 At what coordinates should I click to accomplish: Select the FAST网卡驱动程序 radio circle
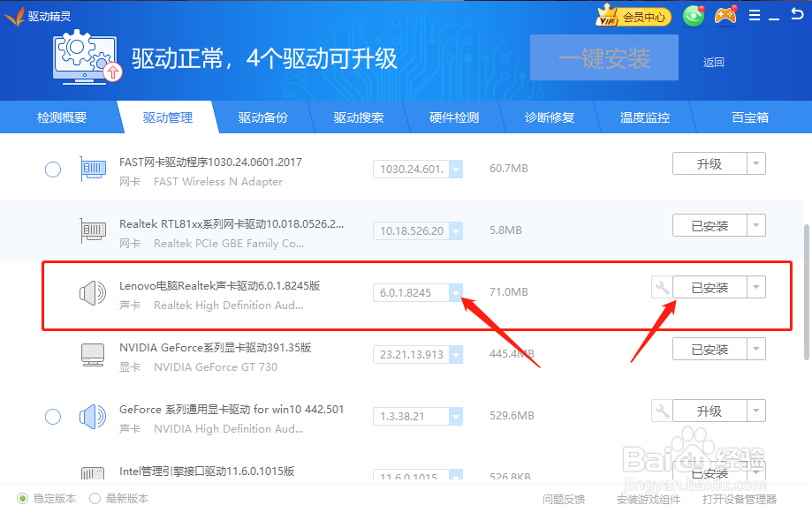click(53, 170)
